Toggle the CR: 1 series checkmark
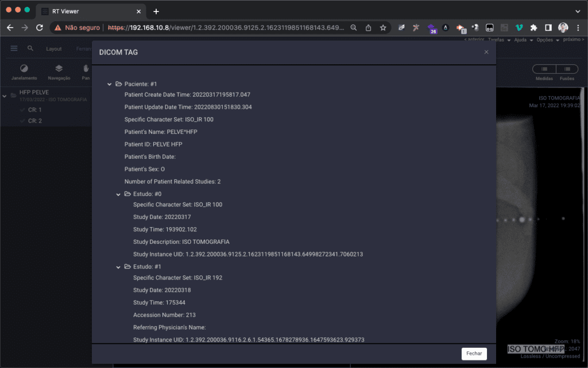The width and height of the screenshot is (588, 368). [x=22, y=109]
